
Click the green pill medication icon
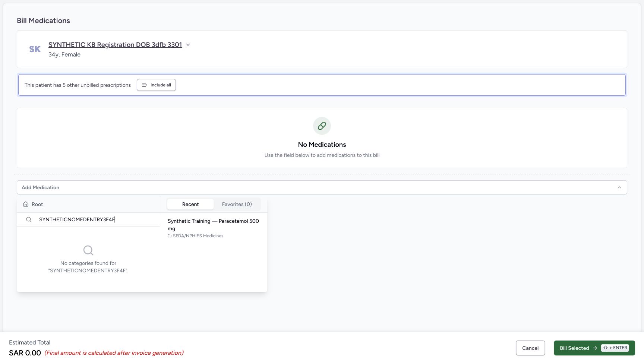pyautogui.click(x=322, y=126)
